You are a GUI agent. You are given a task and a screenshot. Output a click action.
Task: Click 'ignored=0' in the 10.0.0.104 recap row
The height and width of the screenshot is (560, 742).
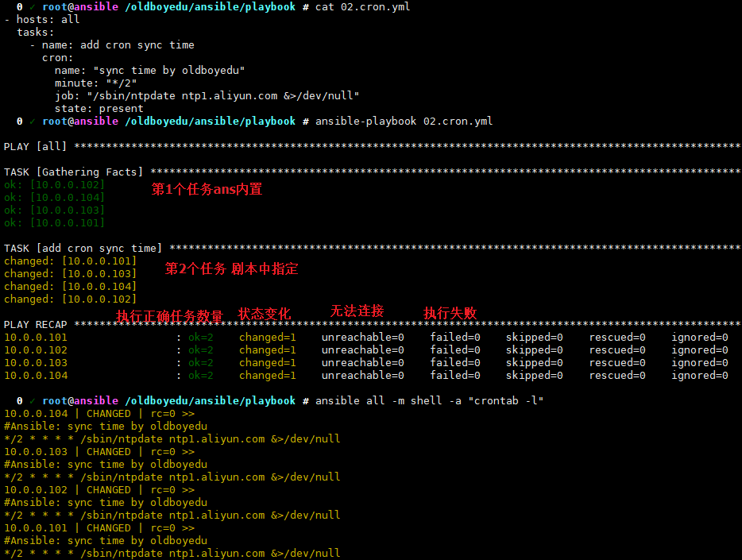pyautogui.click(x=699, y=375)
